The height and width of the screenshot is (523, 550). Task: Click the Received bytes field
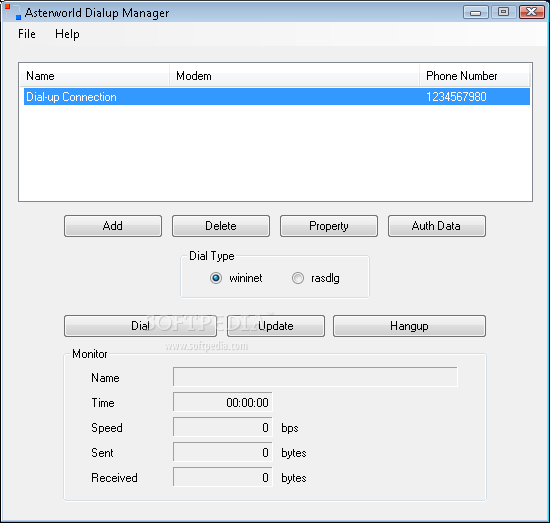click(222, 477)
